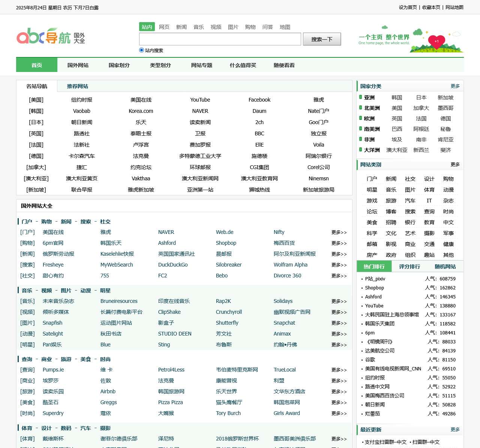Viewport: 480px width, 448px height.
Task: Switch to 网页 search tab
Action: point(164,27)
